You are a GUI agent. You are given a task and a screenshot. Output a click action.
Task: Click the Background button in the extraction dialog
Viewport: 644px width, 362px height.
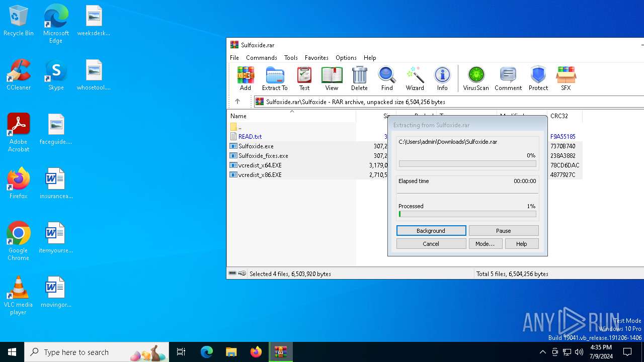[x=431, y=231]
